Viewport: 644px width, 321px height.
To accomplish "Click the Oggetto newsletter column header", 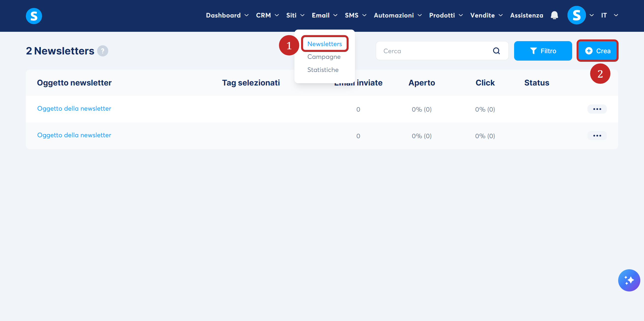I will tap(74, 83).
